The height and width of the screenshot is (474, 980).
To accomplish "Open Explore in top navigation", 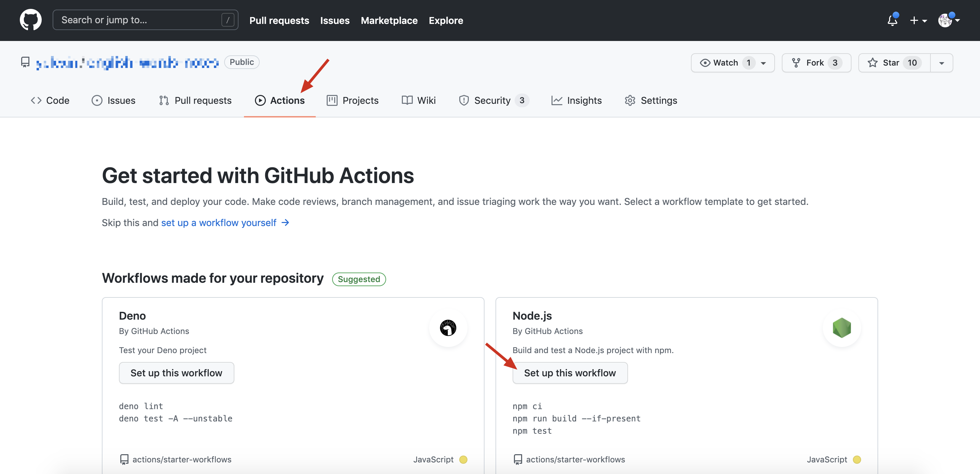I will click(446, 20).
